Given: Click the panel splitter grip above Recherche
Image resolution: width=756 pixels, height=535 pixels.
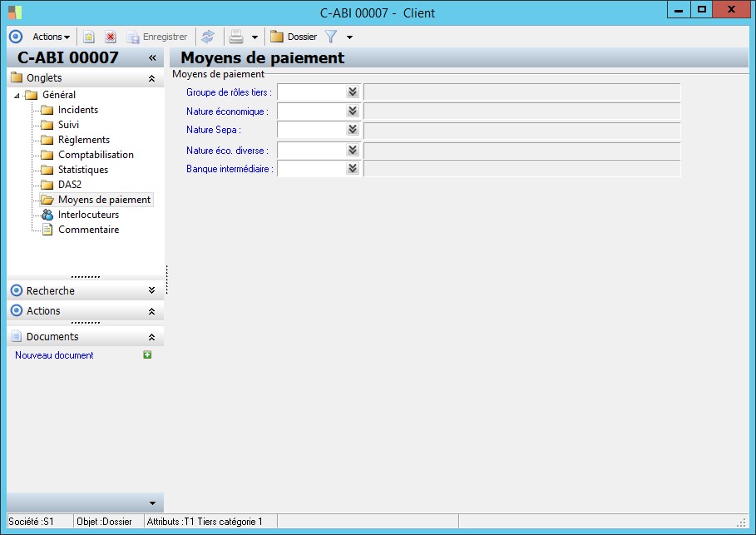Looking at the screenshot, I should click(86, 277).
